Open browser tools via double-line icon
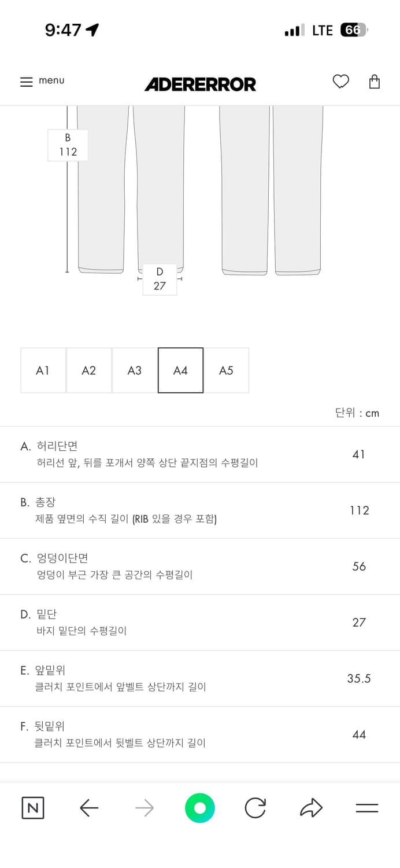This screenshot has height=868, width=400. click(367, 808)
